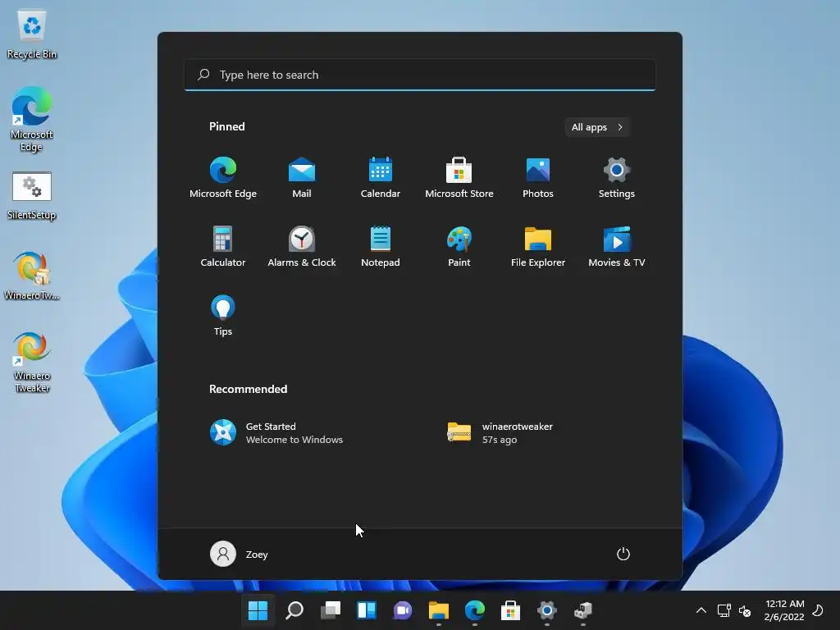Open the Zoey user account menu
The width and height of the screenshot is (840, 630).
pos(239,554)
